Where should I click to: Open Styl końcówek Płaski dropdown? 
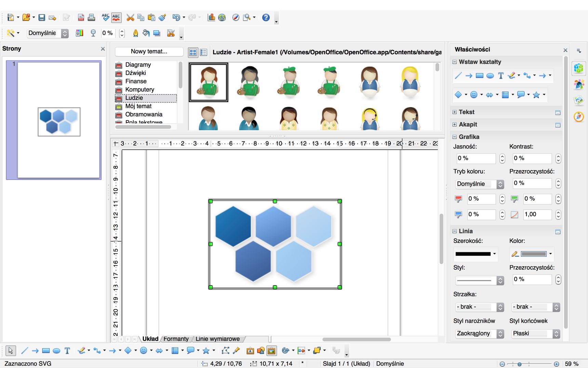tap(536, 333)
